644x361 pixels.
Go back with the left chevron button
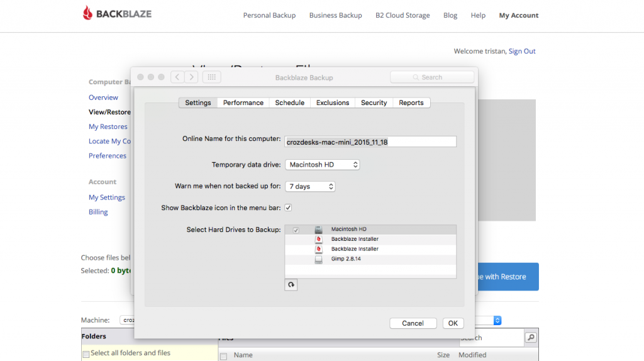tap(177, 77)
